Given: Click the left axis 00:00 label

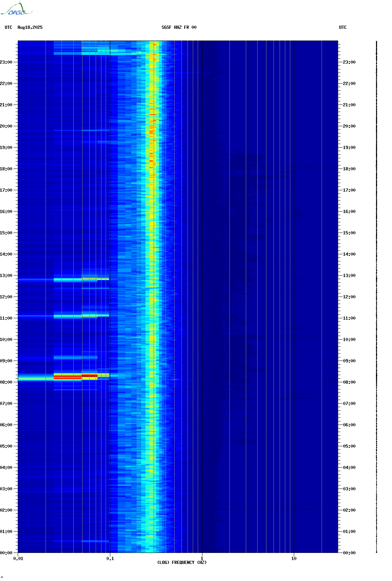Looking at the screenshot, I should pos(6,553).
